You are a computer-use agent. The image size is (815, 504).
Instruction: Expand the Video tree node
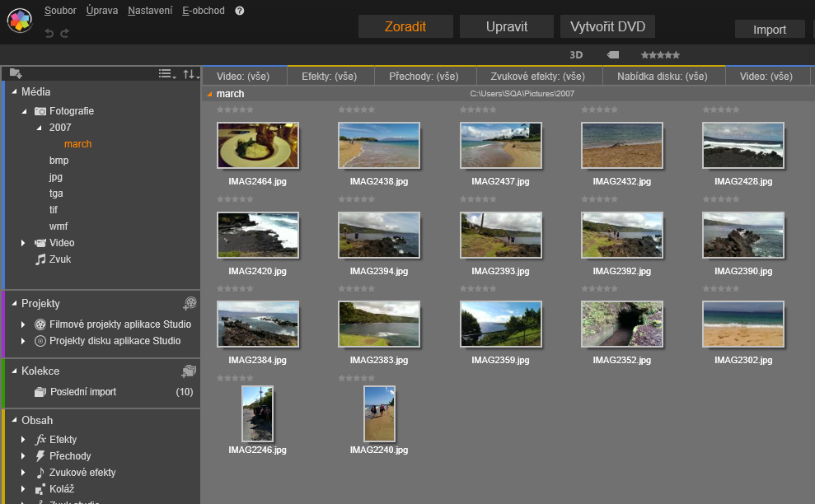pos(23,243)
